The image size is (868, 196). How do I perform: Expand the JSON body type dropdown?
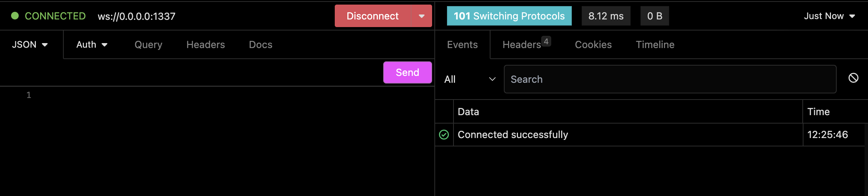30,45
